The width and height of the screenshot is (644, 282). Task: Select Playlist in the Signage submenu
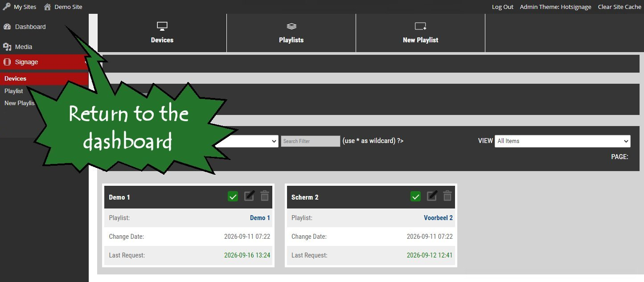point(14,91)
